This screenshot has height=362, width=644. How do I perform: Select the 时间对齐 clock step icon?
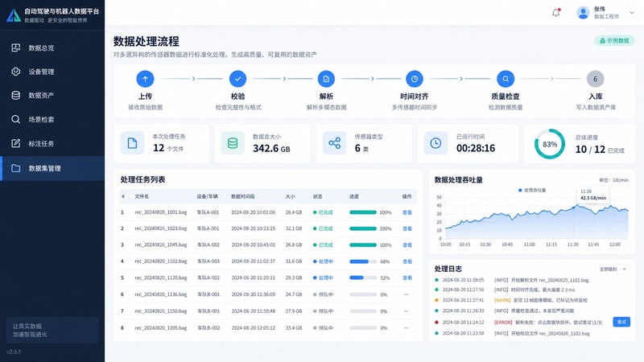coord(415,79)
